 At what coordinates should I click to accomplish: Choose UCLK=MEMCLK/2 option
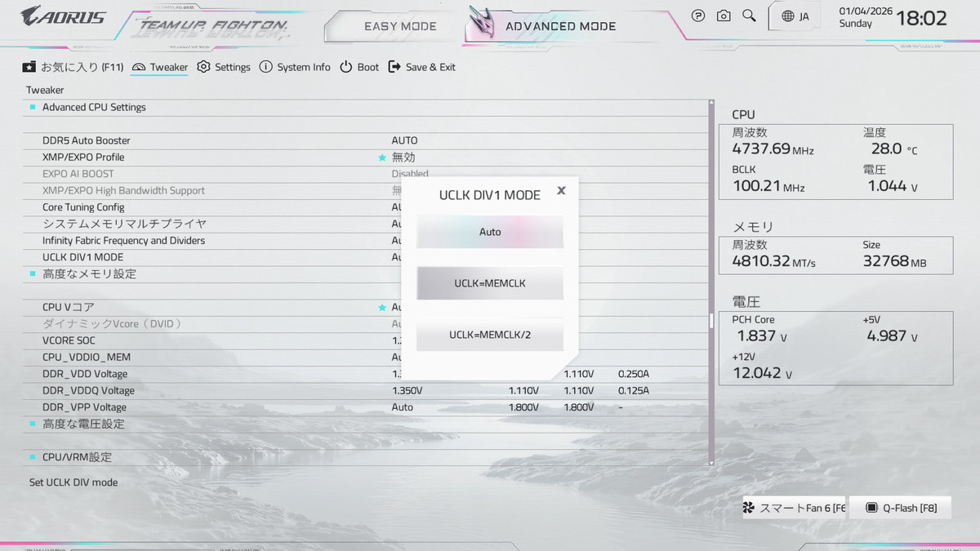tap(490, 335)
